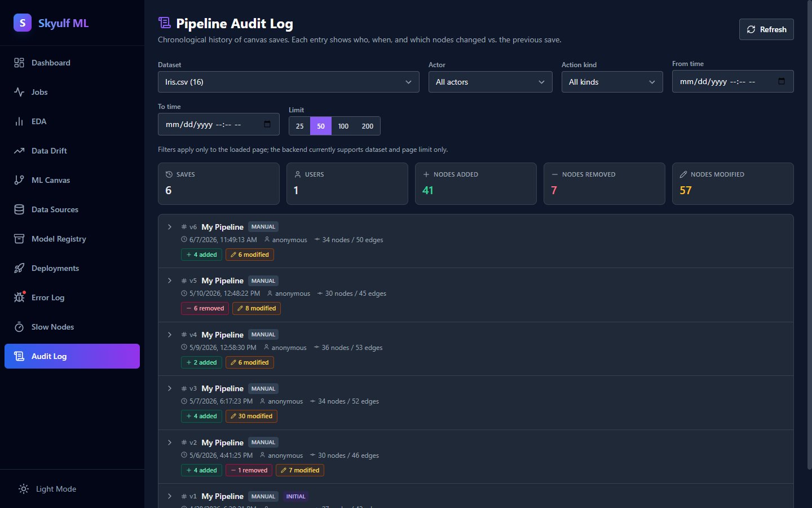Set limit to 200

(x=368, y=126)
